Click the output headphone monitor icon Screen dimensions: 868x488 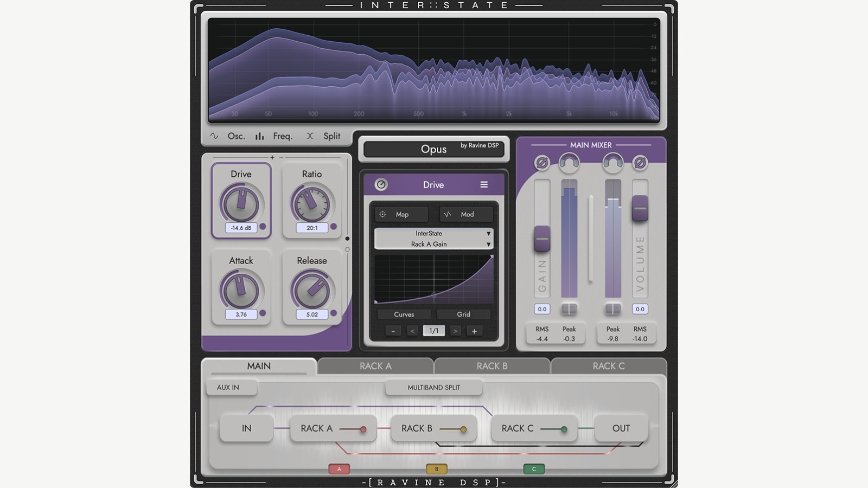[x=613, y=162]
